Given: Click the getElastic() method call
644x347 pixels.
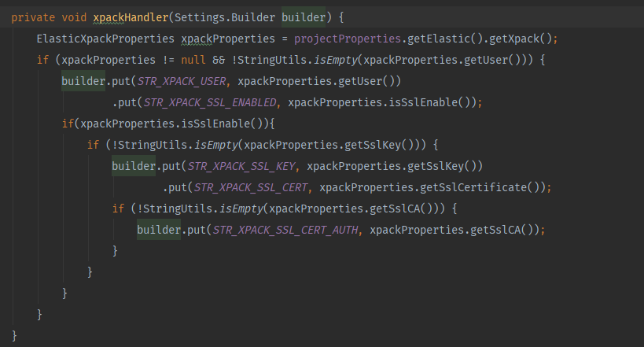Looking at the screenshot, I should (x=445, y=39).
